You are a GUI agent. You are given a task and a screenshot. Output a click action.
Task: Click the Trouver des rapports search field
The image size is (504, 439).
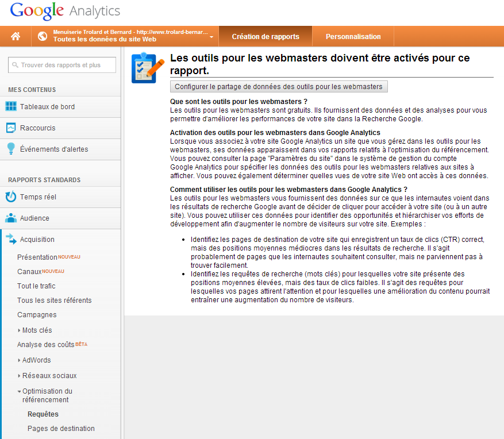[62, 65]
